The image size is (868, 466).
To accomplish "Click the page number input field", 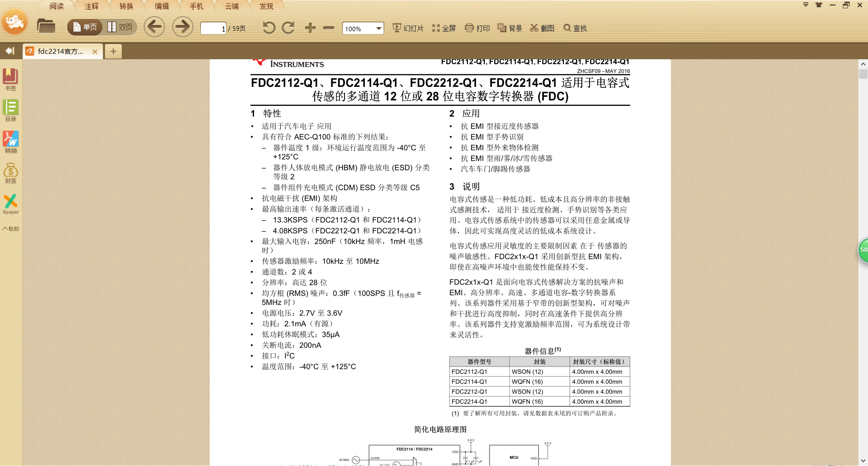I will [x=213, y=29].
